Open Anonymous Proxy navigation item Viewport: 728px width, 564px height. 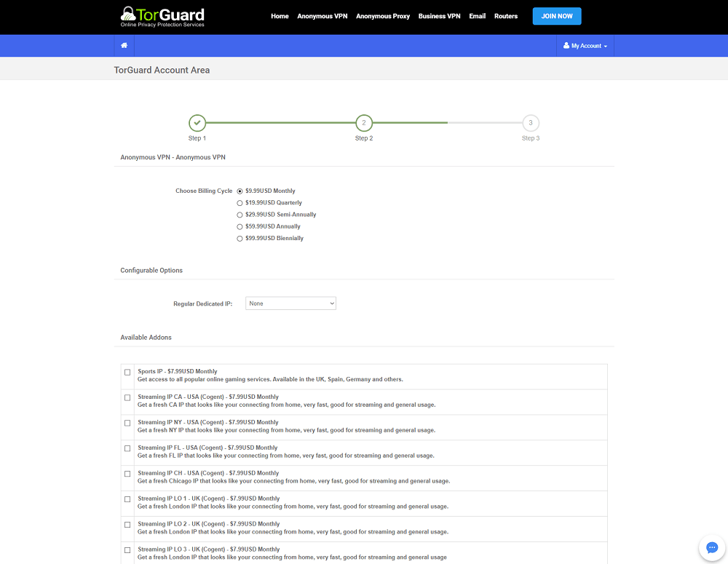point(383,16)
